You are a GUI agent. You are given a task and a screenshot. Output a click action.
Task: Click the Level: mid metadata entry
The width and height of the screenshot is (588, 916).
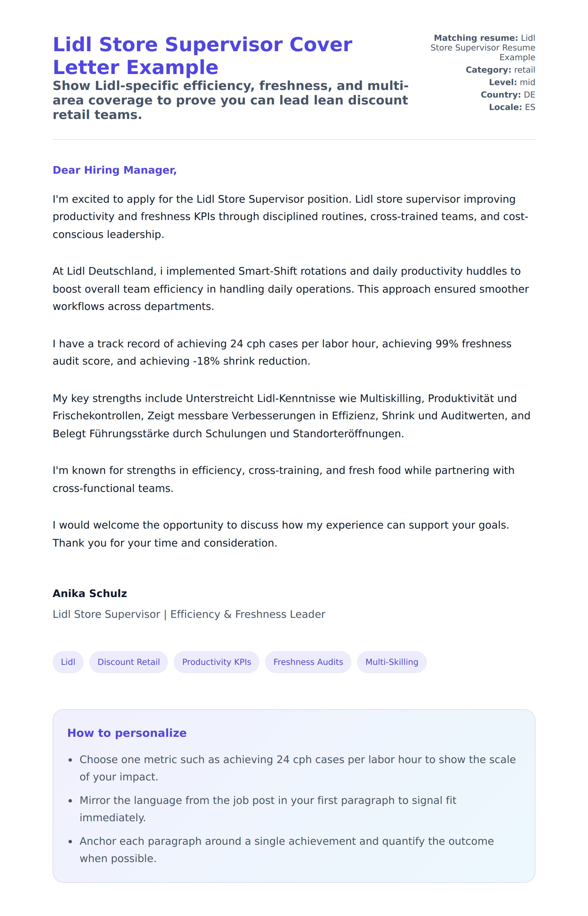click(x=512, y=82)
